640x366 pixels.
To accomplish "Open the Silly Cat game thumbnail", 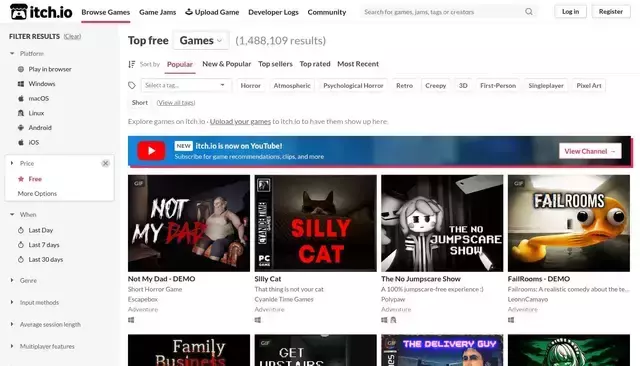I will [316, 223].
